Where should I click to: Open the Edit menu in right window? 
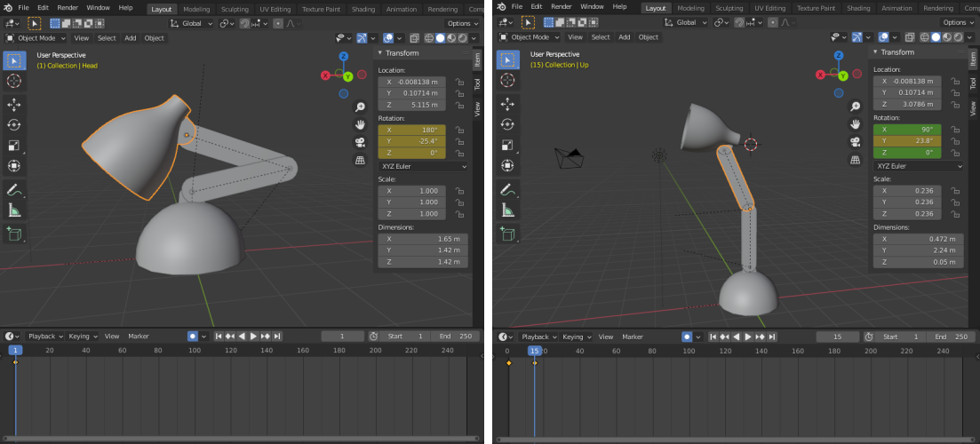[x=537, y=6]
